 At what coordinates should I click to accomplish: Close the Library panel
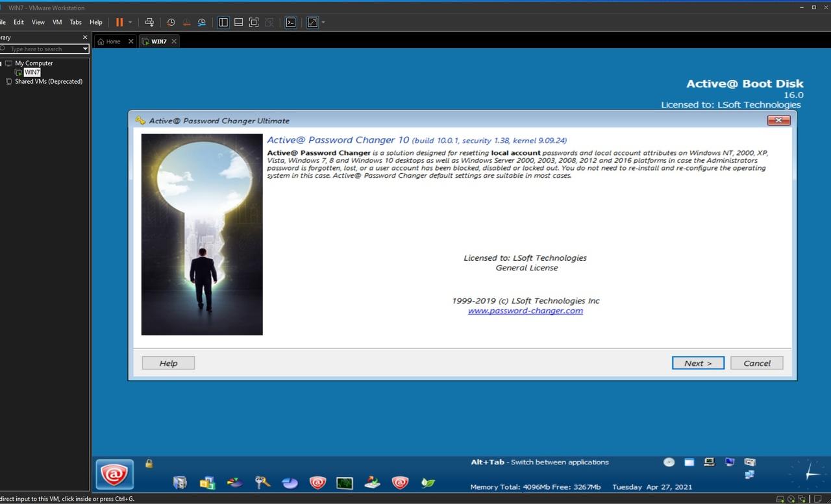[84, 37]
